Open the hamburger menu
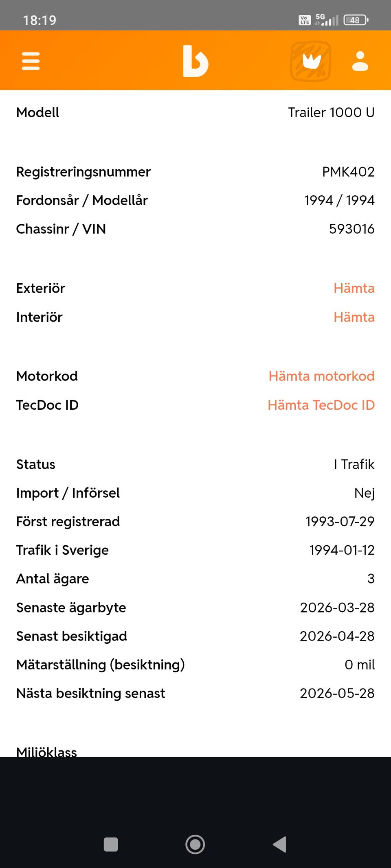Screen dimensions: 391x868 click(31, 61)
